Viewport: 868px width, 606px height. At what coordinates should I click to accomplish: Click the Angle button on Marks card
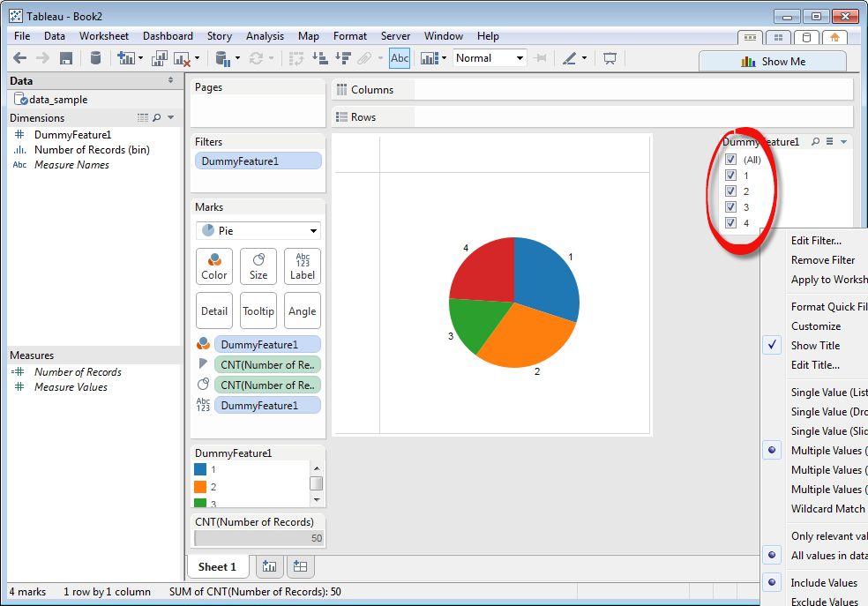coord(303,311)
